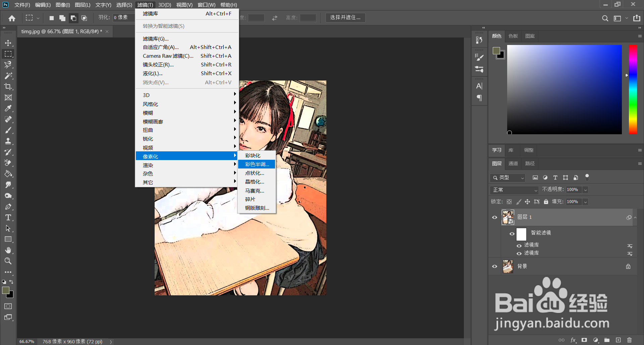Select the Healing Brush tool
Image resolution: width=644 pixels, height=345 pixels.
point(8,119)
